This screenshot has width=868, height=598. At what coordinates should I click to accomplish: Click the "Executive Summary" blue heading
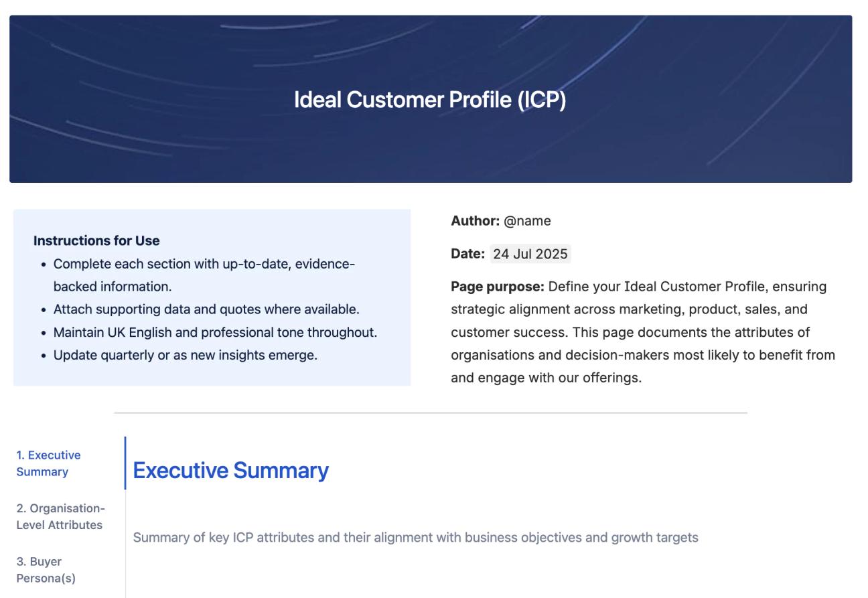(230, 471)
